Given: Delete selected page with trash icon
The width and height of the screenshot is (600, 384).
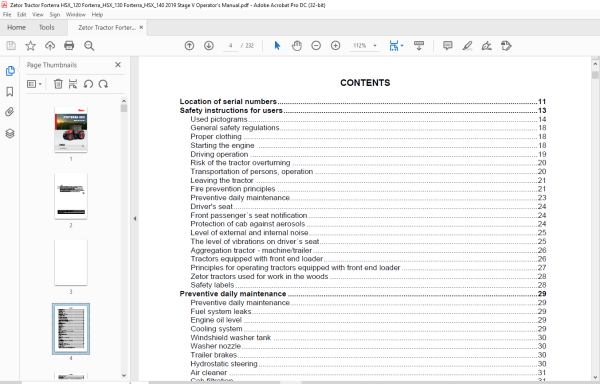Looking at the screenshot, I should coord(58,84).
